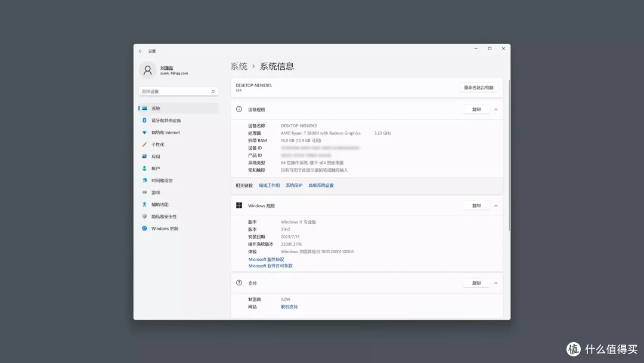Screen dimensions: 644x363
Task: Click 16.0 GB RAM value text
Action: point(301,140)
